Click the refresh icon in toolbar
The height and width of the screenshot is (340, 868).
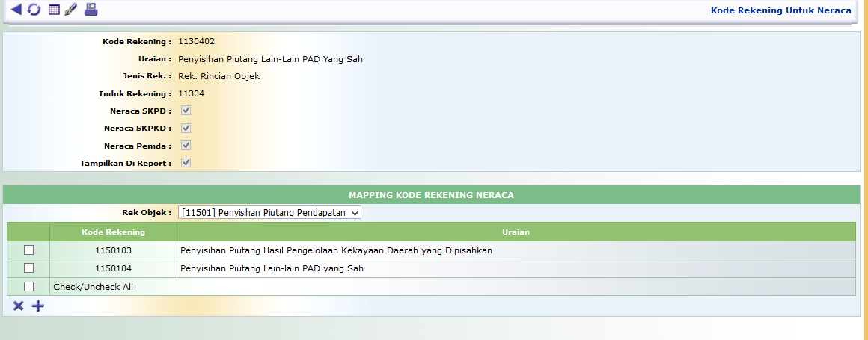[34, 10]
